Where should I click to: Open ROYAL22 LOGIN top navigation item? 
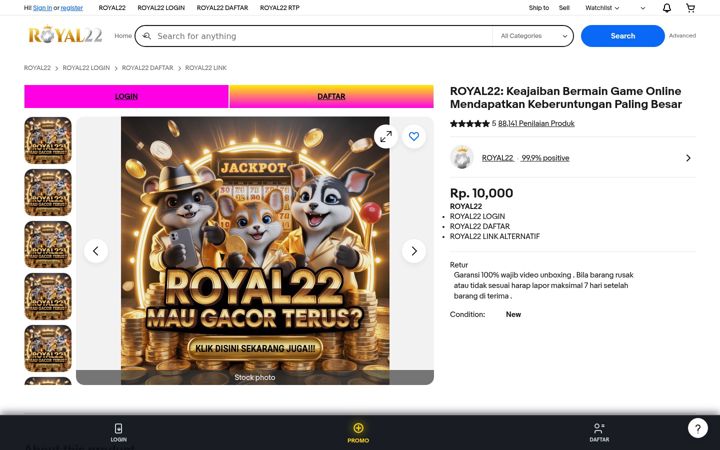[x=161, y=8]
